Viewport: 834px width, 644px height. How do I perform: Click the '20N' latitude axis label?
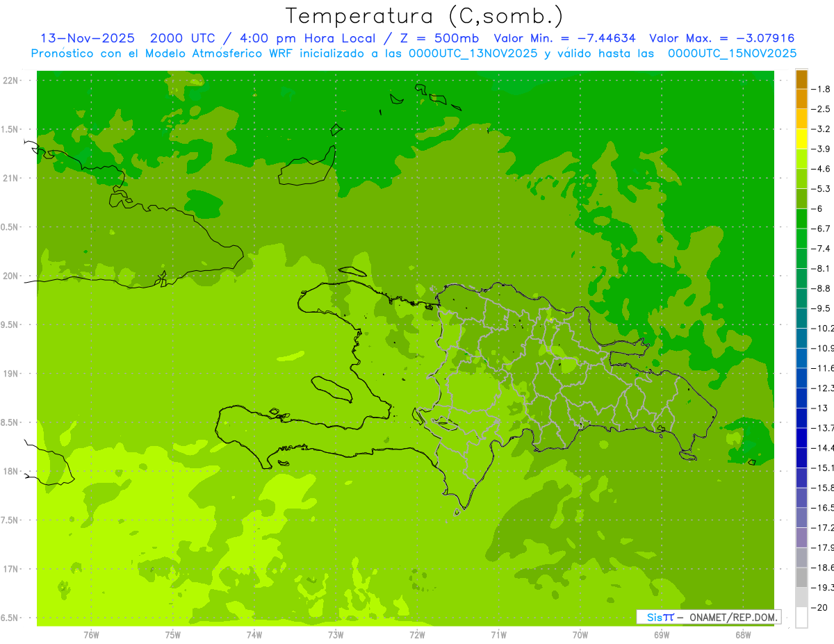pos(11,276)
